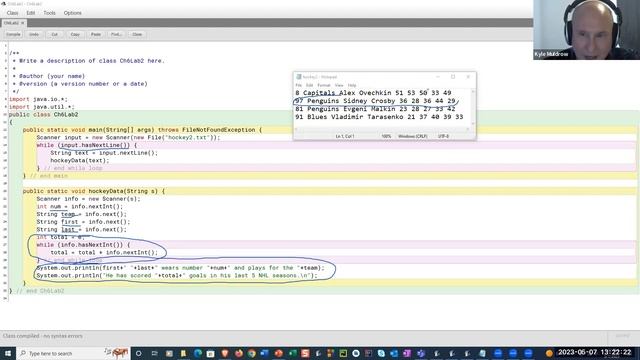Click the orange system tray icon
640x360 pixels.
coord(549,353)
